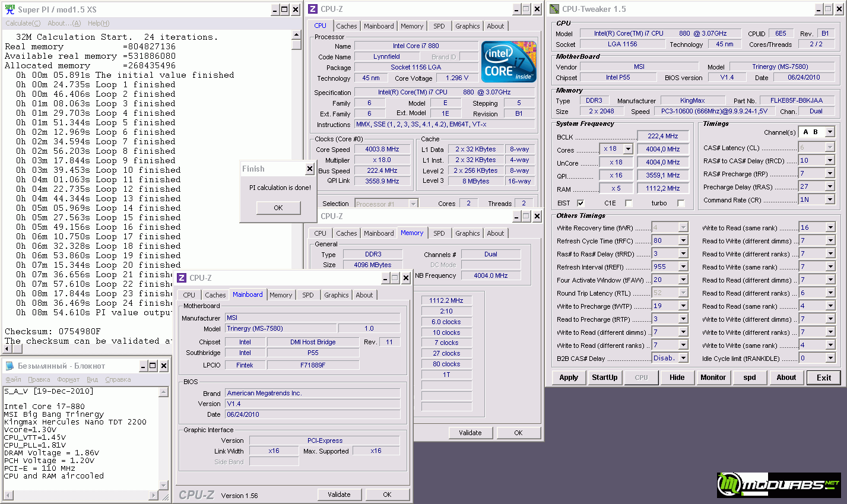Expand the B2B CAS# Delay dropdown
Screen dimensions: 847x504
click(683, 358)
